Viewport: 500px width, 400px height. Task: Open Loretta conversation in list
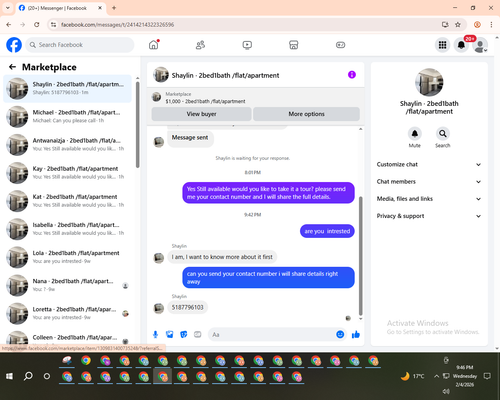tap(67, 313)
